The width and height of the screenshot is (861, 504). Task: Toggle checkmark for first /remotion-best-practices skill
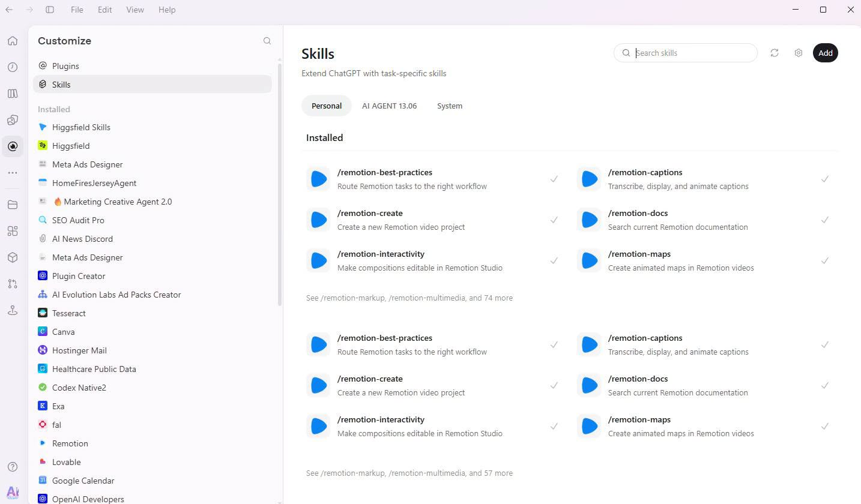[554, 179]
